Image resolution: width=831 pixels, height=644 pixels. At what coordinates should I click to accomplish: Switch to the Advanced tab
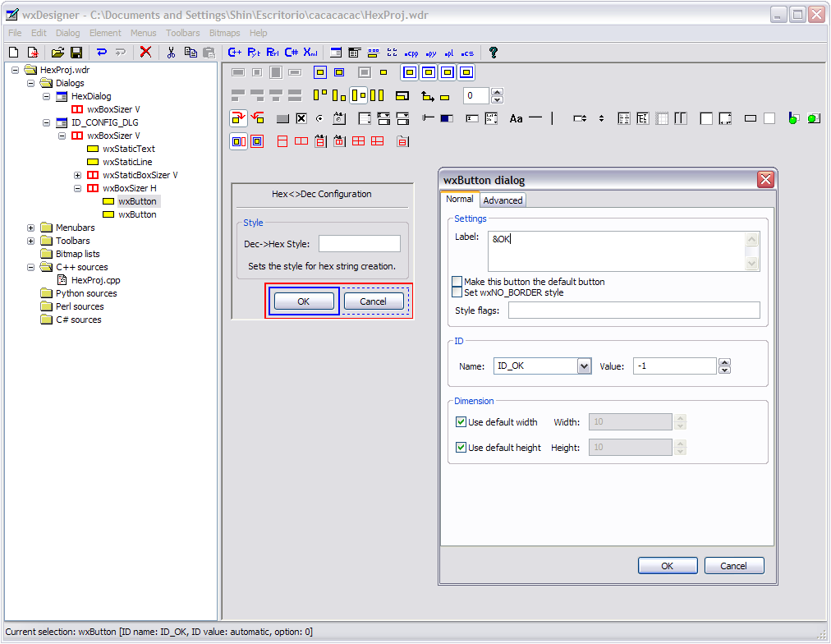(503, 200)
